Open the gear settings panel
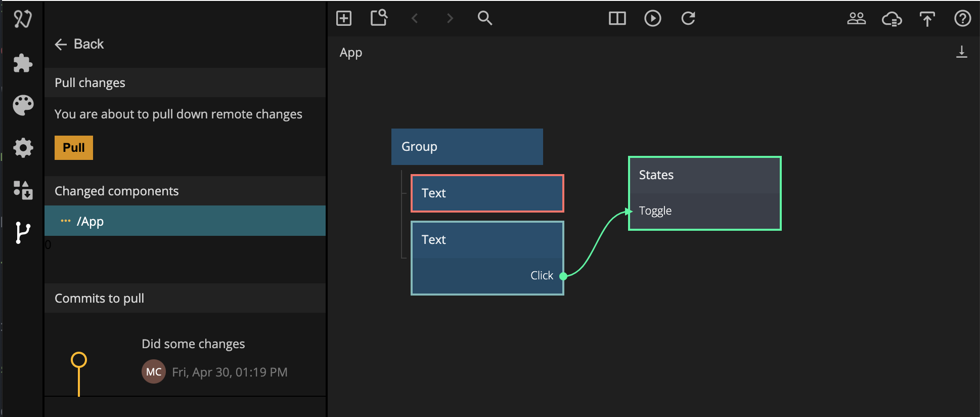980x417 pixels. [23, 148]
